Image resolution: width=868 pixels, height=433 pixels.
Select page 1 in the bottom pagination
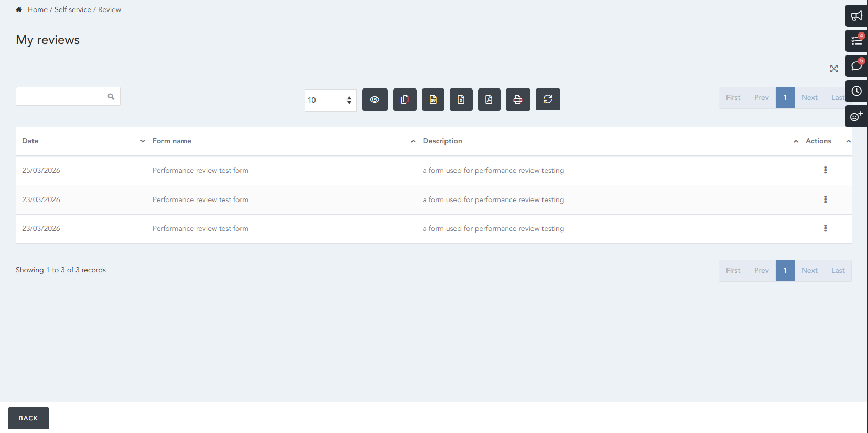point(785,271)
